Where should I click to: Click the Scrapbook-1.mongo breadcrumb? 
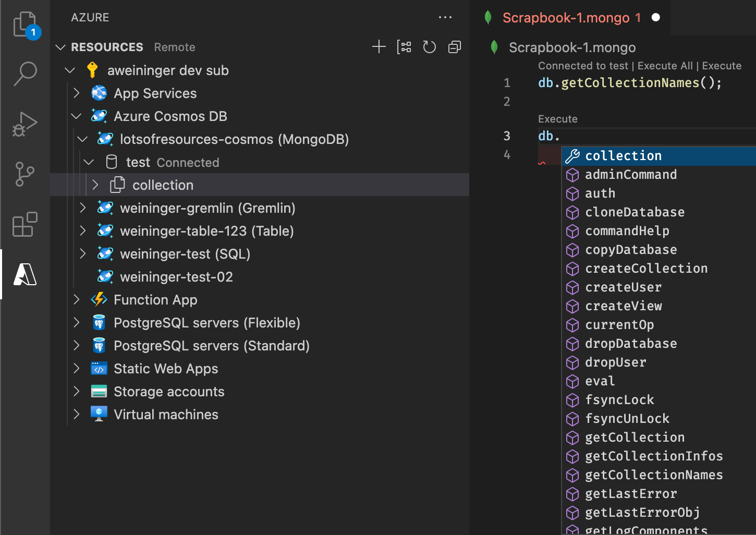pyautogui.click(x=572, y=47)
